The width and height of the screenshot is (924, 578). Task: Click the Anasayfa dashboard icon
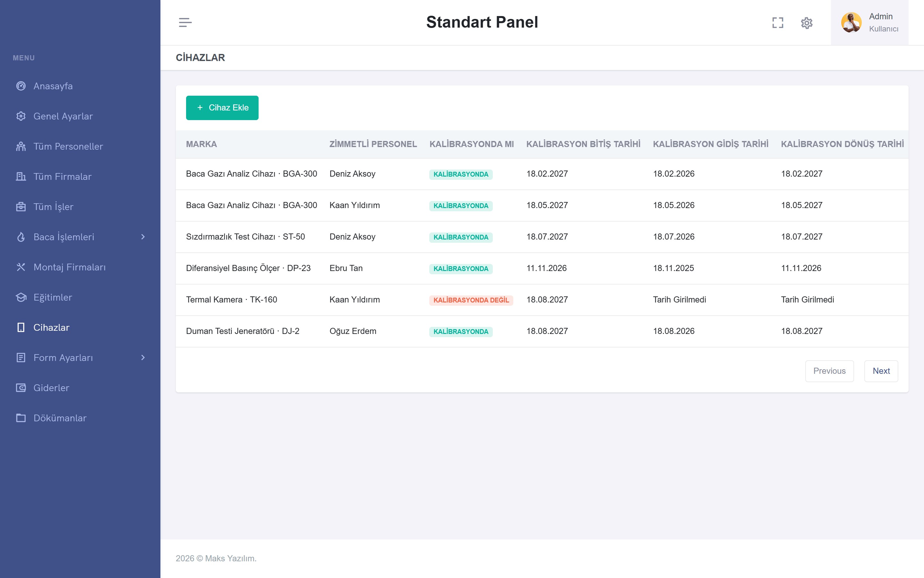coord(21,86)
